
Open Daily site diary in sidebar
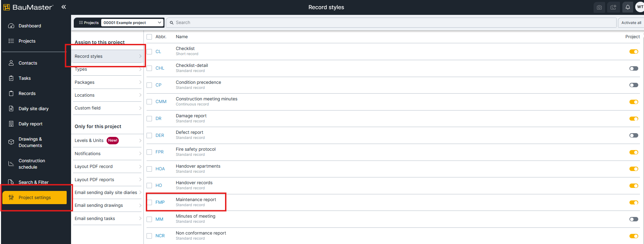pyautogui.click(x=34, y=108)
